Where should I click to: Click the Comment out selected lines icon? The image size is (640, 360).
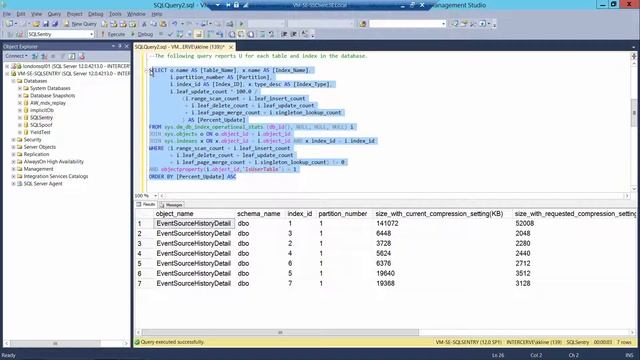point(262,34)
